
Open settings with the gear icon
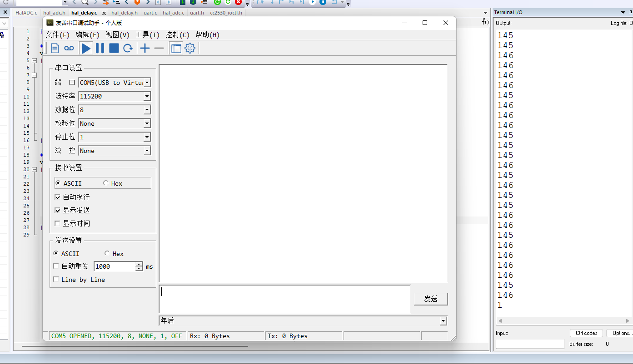coord(190,48)
